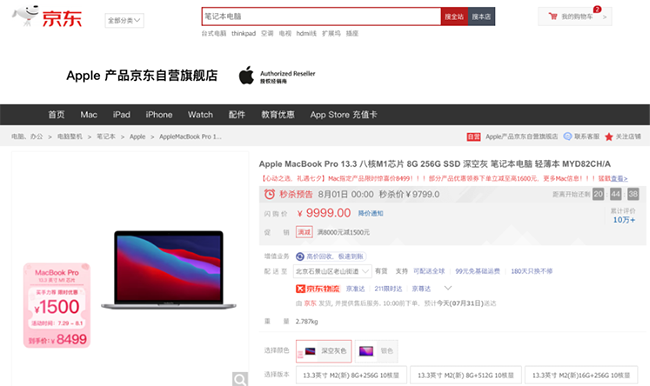Viewport: 650px width, 386px height.
Task: Click the Apple breadcrumb
Action: pos(137,136)
